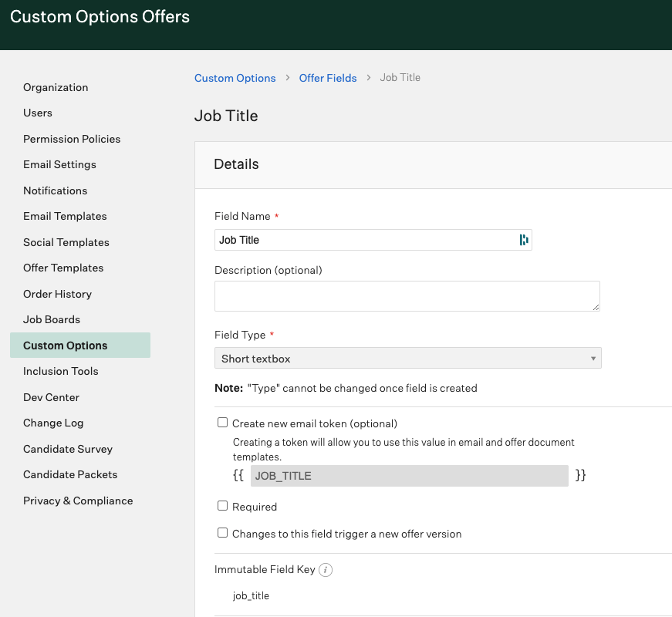View the Change Log page
This screenshot has width=672, height=617.
click(53, 423)
